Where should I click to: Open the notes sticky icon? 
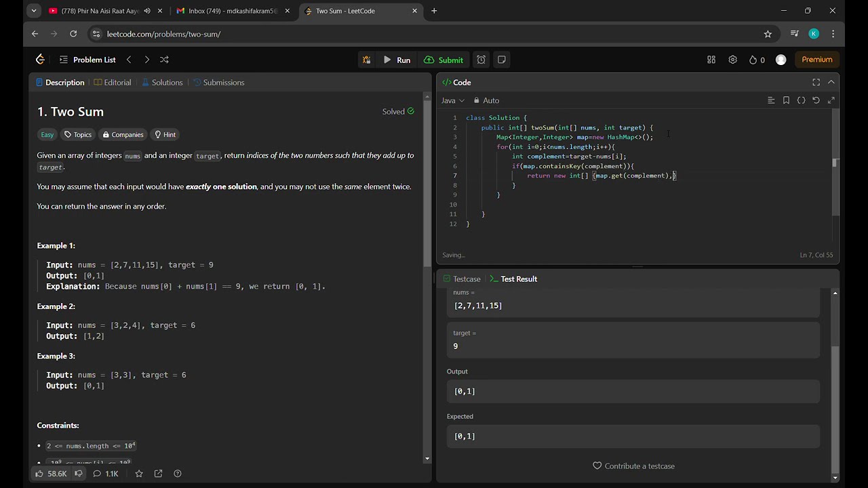pyautogui.click(x=502, y=60)
